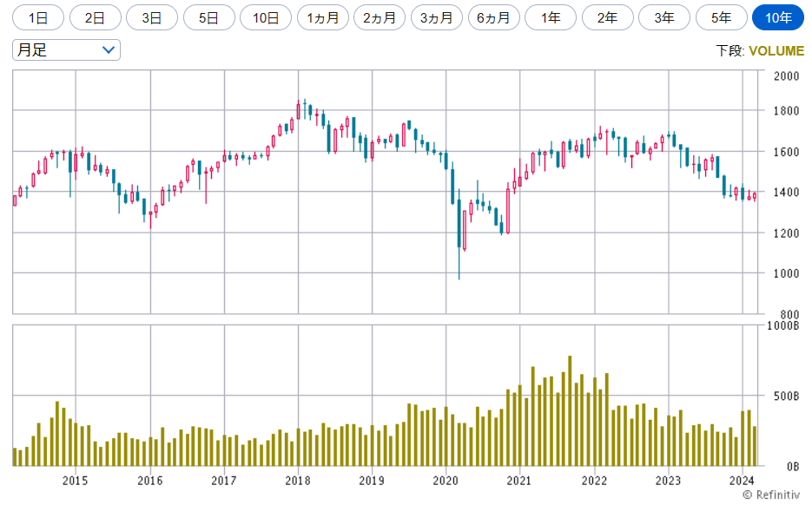This screenshot has width=812, height=505.
Task: Click the dropdown arrow beside 月足
Action: tap(109, 50)
